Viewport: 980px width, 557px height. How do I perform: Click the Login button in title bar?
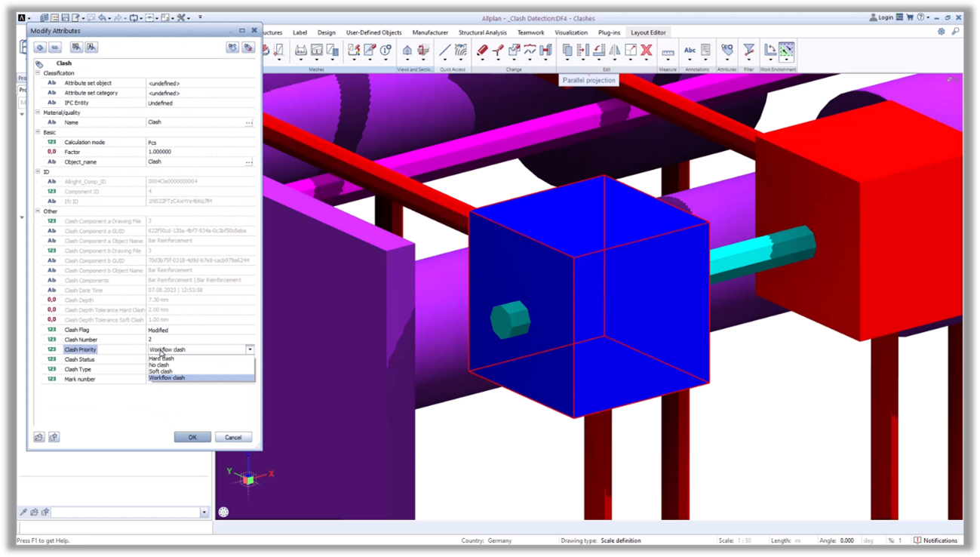[x=881, y=17]
